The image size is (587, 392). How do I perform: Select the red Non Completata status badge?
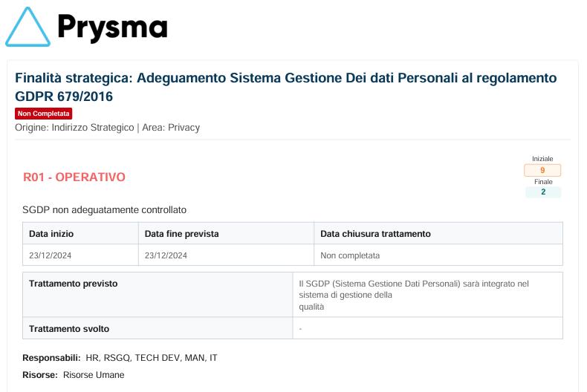(44, 114)
